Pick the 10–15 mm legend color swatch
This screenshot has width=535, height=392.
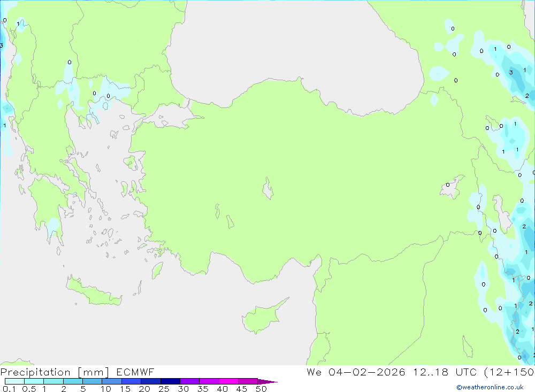tap(112, 381)
